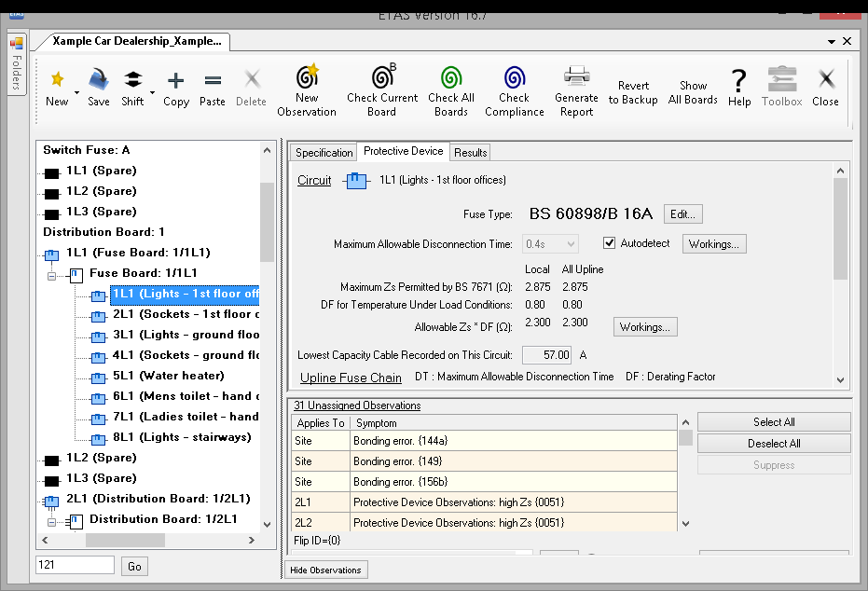Click the input field containing 121

75,565
